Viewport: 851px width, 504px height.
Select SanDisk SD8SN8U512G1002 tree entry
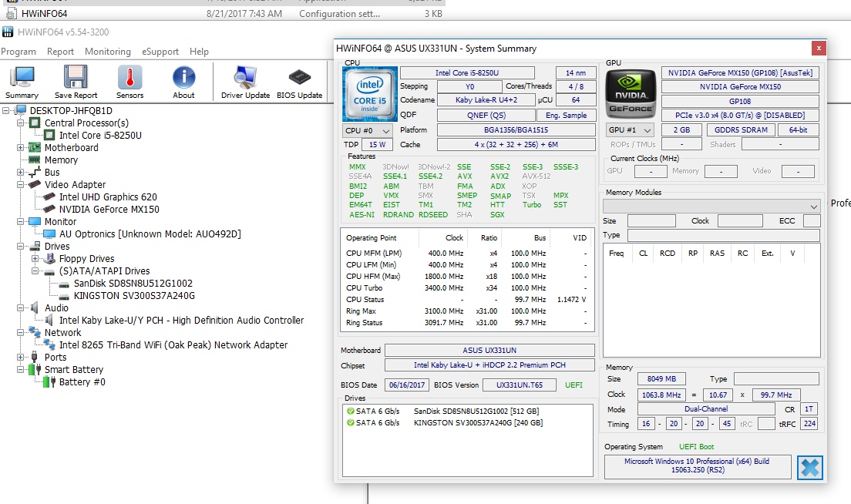133,283
